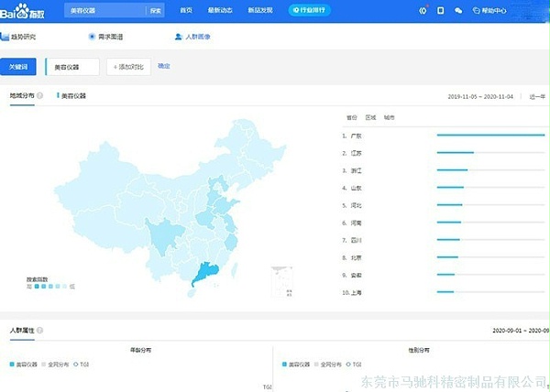Click the Baidu Index logo
Screen dimensions: 550x392
pyautogui.click(x=26, y=10)
